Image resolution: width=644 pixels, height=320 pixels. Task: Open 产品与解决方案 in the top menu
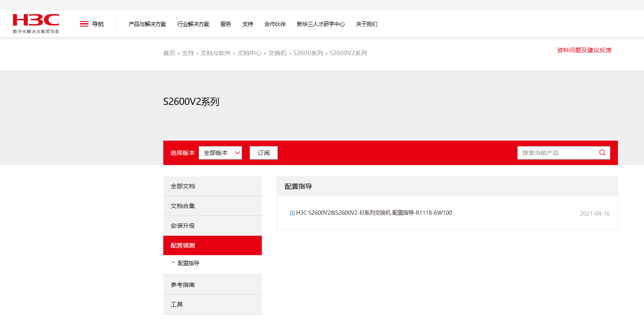147,24
